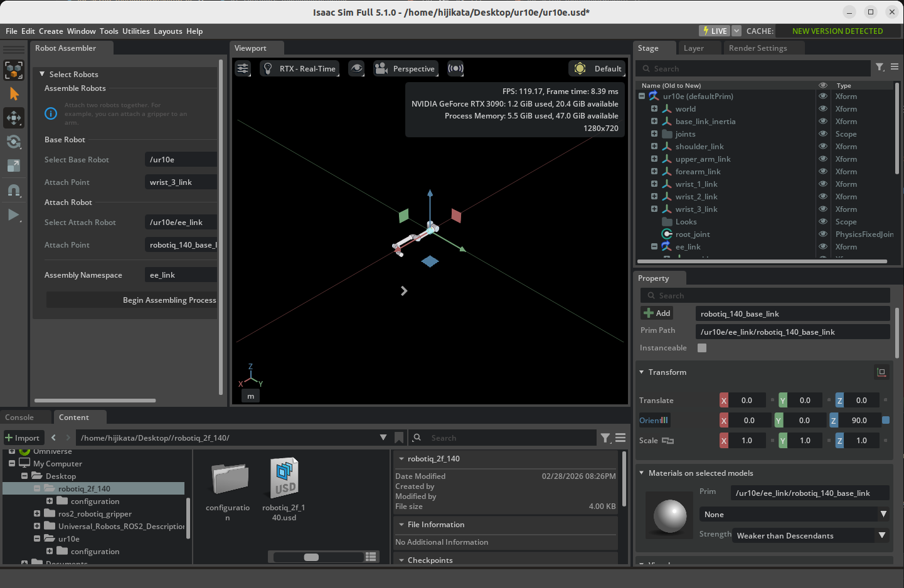
Task: Toggle visibility of the shoulder_link prim
Action: (822, 146)
